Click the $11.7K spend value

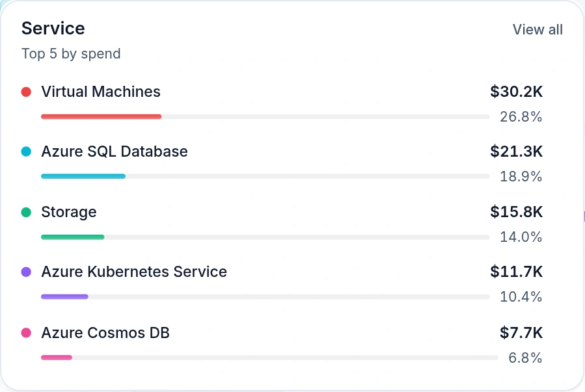tap(517, 272)
